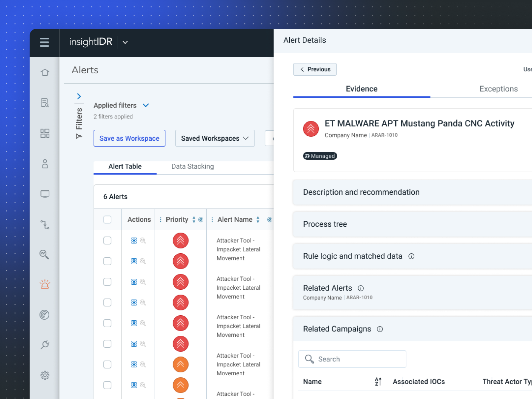Image resolution: width=532 pixels, height=399 pixels.
Task: Toggle eye view icon on first alert row
Action: click(x=134, y=241)
